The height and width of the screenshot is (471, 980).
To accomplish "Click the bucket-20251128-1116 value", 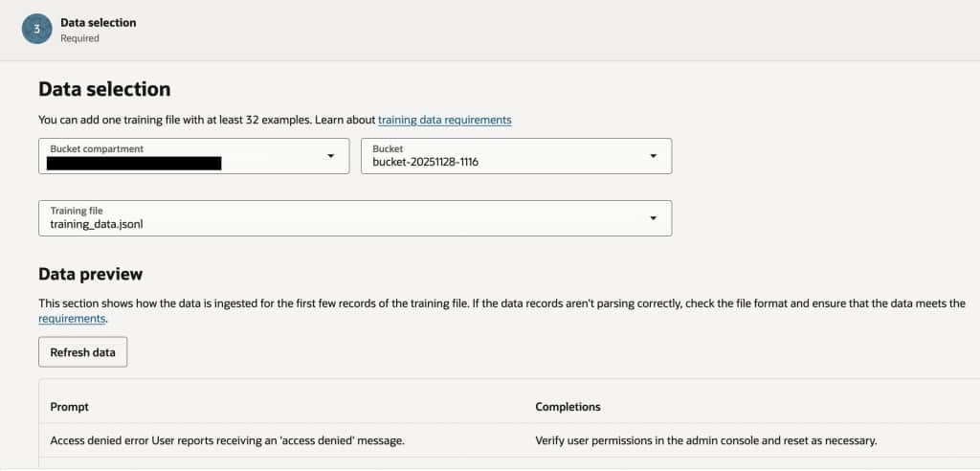I will [425, 163].
